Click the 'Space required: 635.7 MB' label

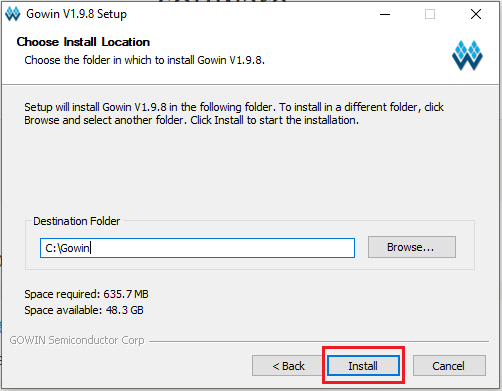click(86, 294)
